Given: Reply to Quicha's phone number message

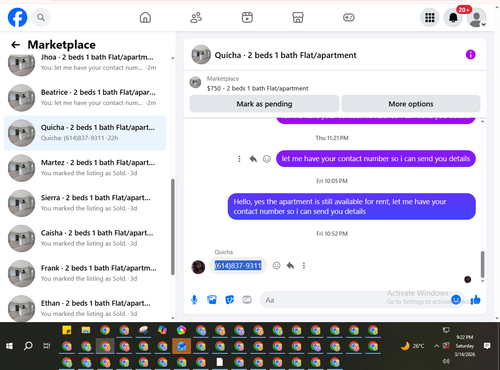Looking at the screenshot, I should (x=290, y=266).
